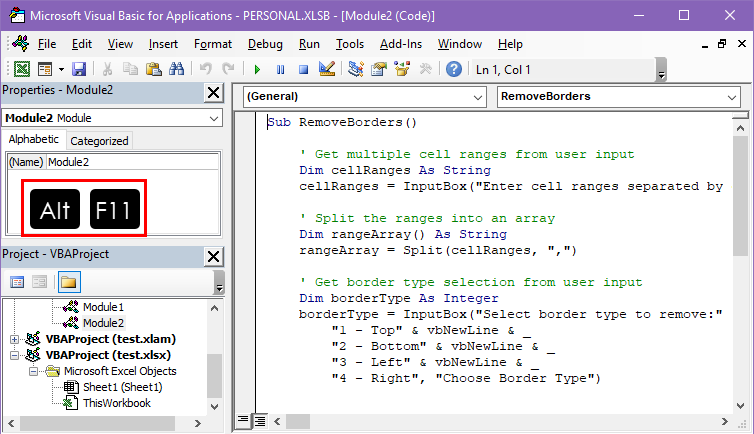This screenshot has width=754, height=434.
Task: Collapse VBAProject (test.xlsx) node
Action: click(x=14, y=356)
